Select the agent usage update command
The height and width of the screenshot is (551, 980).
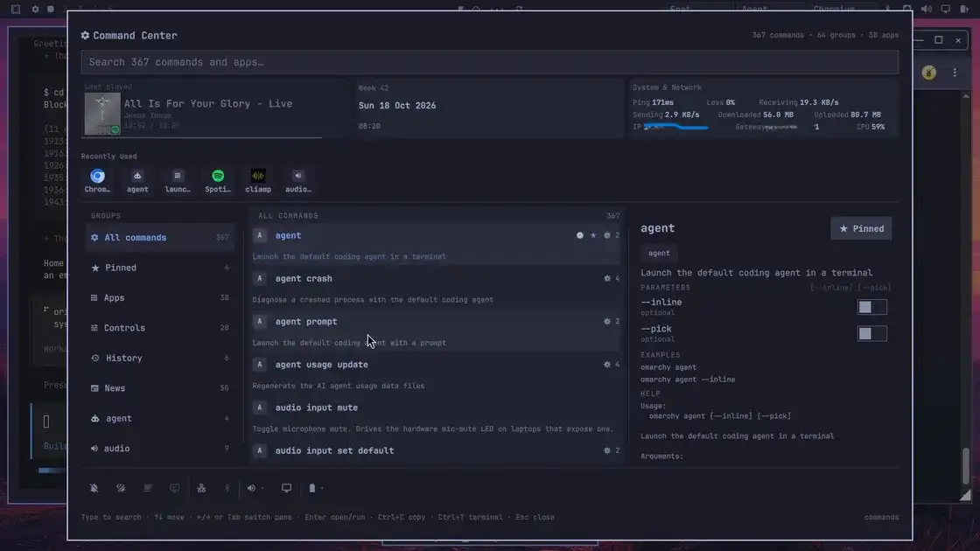tap(436, 374)
